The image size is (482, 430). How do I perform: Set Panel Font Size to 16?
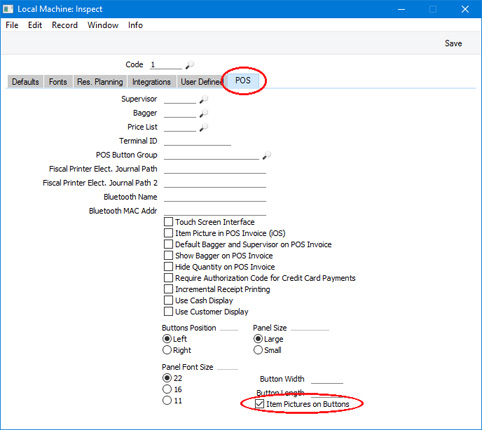[167, 389]
